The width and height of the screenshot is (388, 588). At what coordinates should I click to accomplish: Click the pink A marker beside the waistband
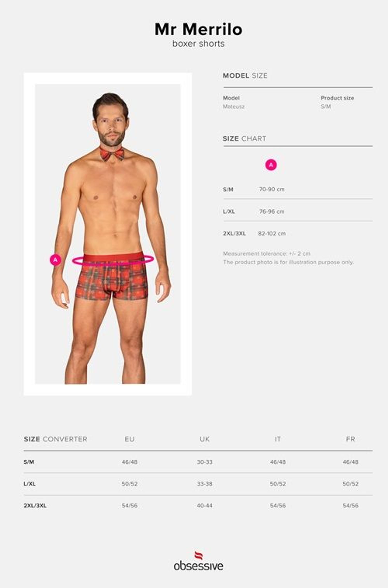click(56, 260)
